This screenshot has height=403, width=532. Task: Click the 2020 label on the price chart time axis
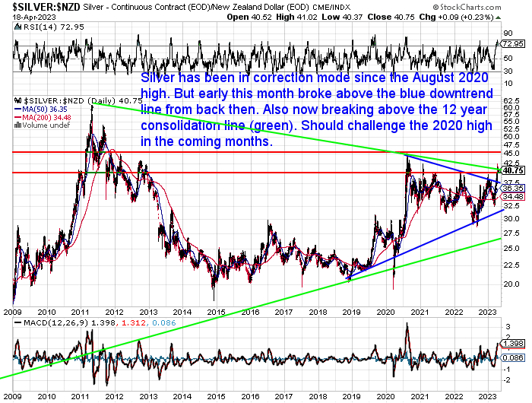tap(386, 312)
